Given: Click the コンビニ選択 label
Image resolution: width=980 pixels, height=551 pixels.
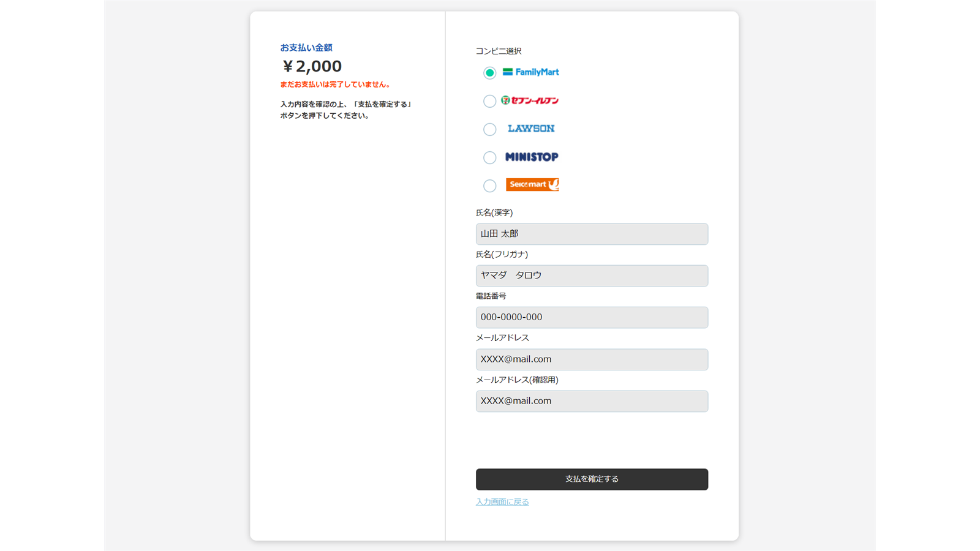Looking at the screenshot, I should 499,51.
